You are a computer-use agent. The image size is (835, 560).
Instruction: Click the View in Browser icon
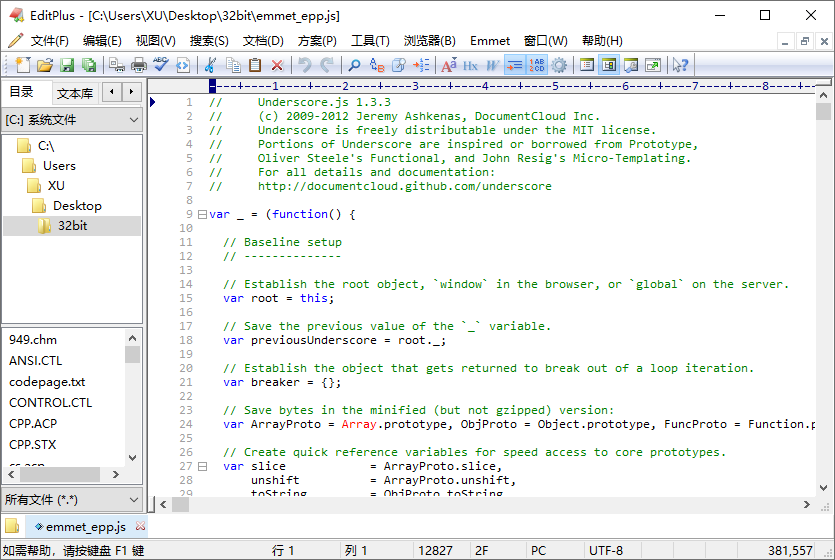pyautogui.click(x=183, y=65)
